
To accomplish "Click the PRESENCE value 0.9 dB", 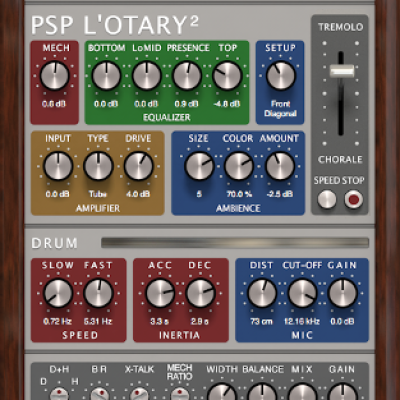I will [x=186, y=104].
